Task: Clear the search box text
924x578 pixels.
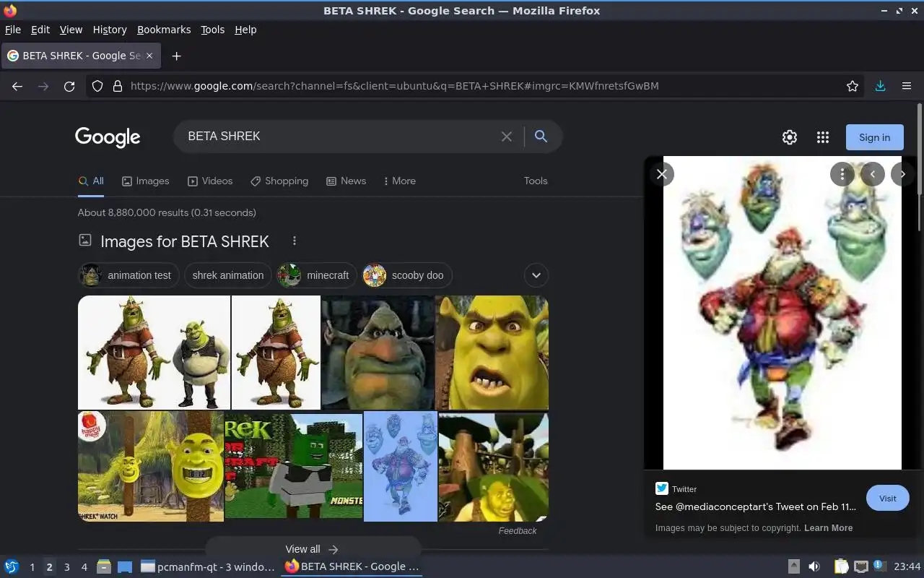Action: point(507,137)
